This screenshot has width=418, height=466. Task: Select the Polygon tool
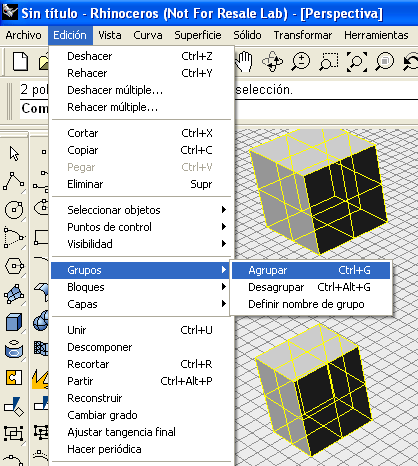pos(14,266)
